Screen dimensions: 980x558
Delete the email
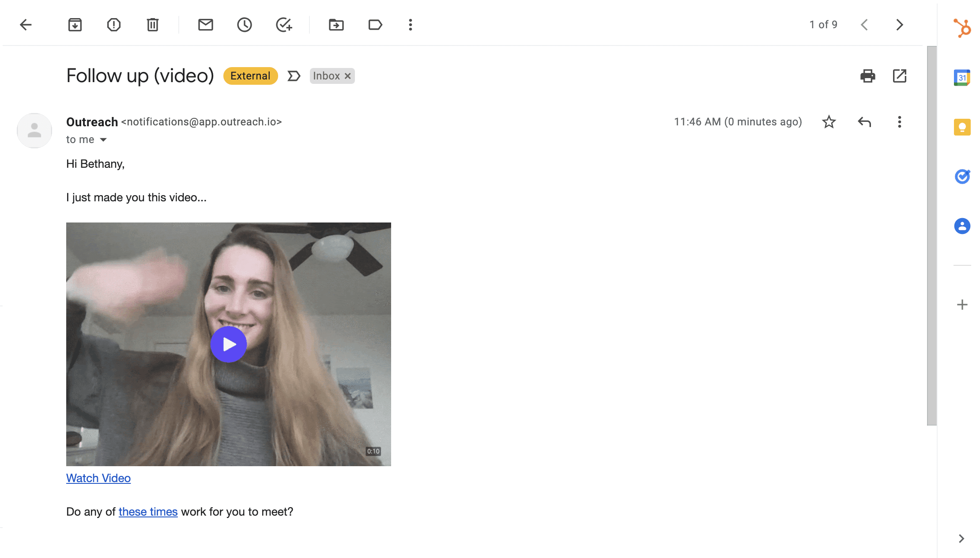click(152, 25)
